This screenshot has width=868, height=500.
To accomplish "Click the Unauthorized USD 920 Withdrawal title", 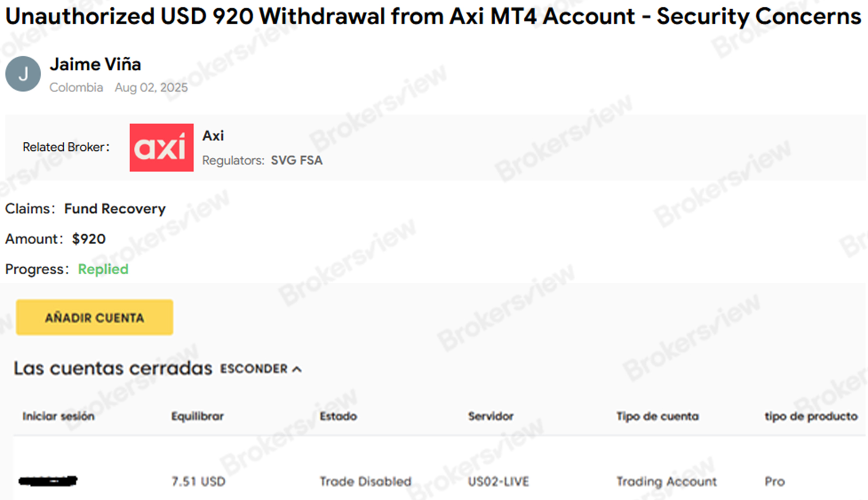I will coord(433,17).
